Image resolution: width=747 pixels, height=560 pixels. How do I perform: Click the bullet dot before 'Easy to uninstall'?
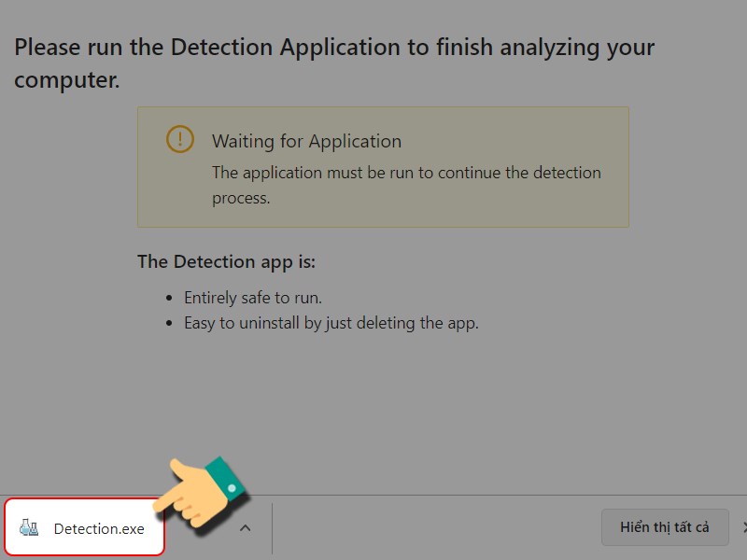click(169, 324)
